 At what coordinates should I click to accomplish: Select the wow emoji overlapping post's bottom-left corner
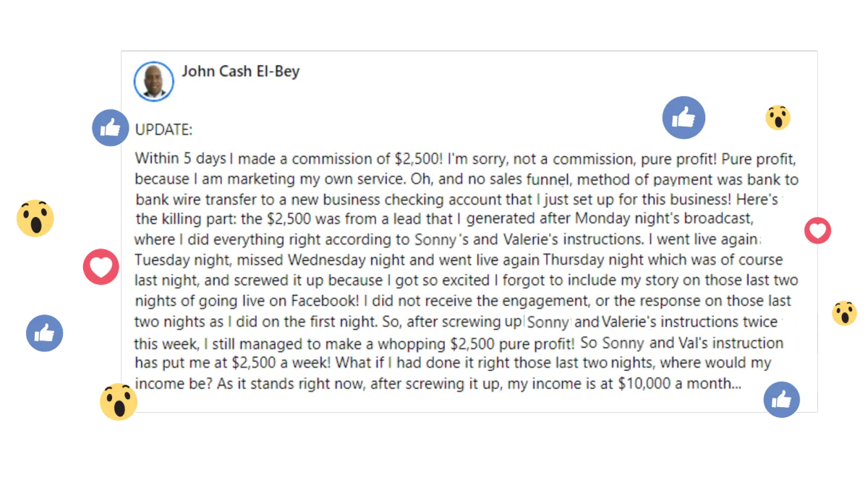pyautogui.click(x=119, y=401)
